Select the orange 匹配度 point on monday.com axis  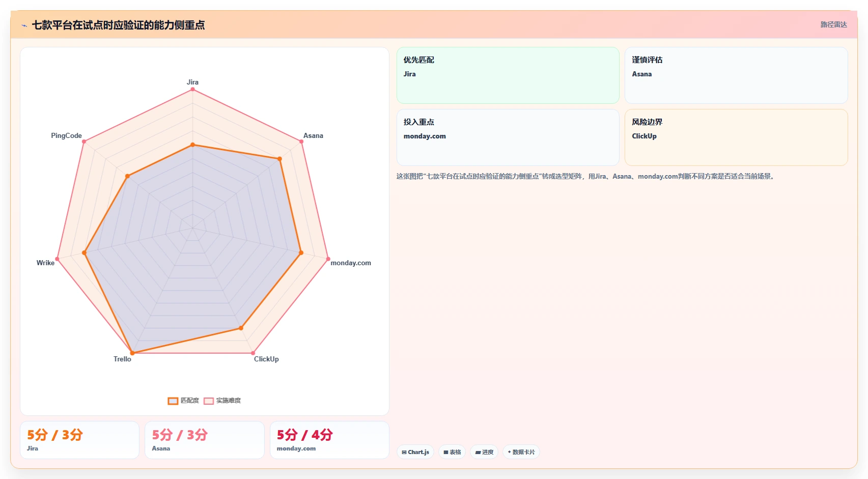tap(301, 252)
